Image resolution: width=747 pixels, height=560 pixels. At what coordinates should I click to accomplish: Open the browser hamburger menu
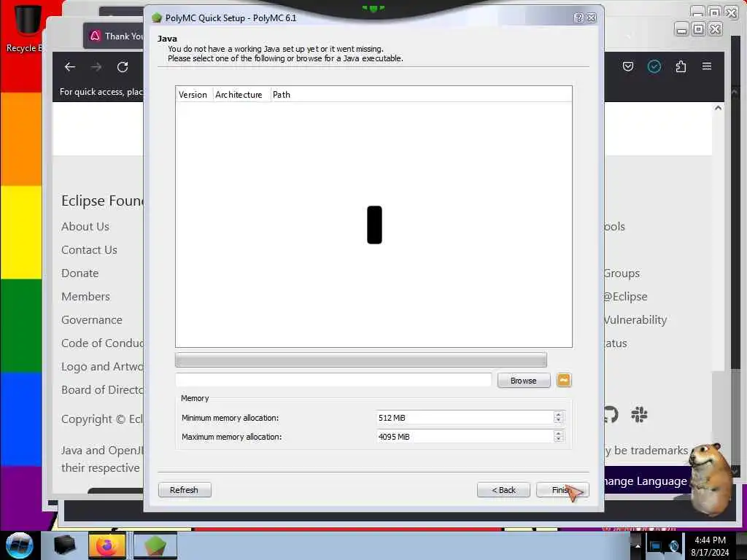pos(707,66)
